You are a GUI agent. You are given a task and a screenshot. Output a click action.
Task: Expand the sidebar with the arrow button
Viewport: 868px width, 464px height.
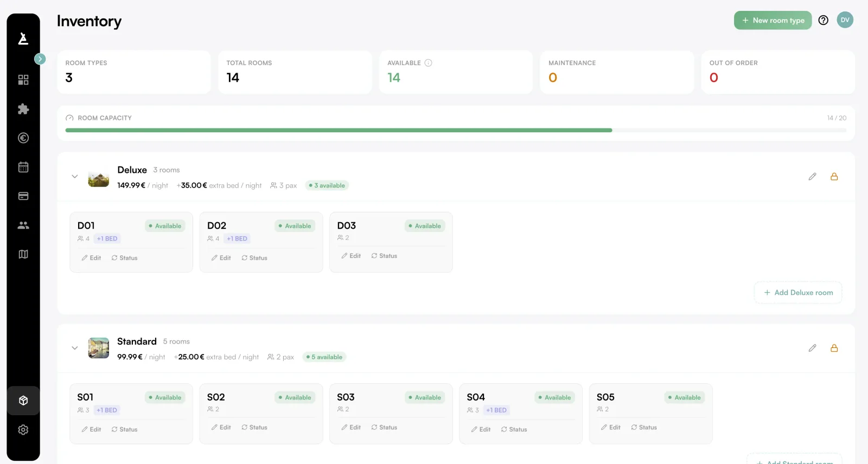coord(40,59)
